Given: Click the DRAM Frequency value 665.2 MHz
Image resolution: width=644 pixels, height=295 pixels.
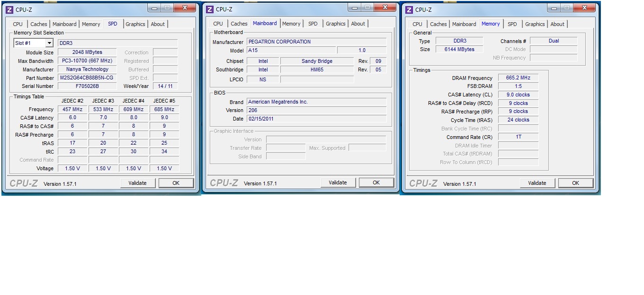Looking at the screenshot, I should [518, 78].
